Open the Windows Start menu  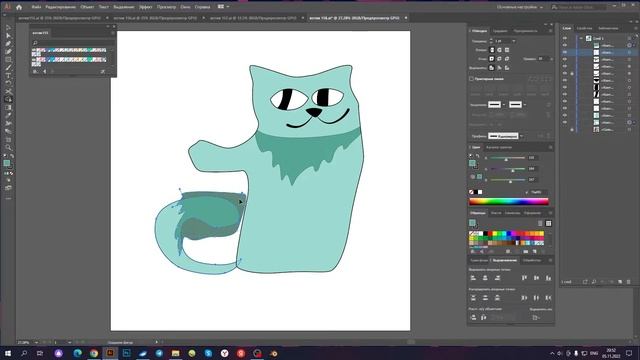tap(7, 353)
